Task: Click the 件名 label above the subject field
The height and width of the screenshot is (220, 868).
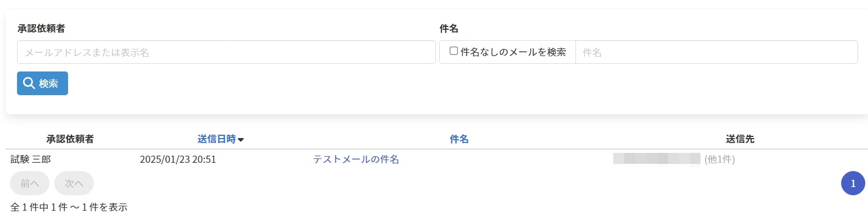Action: pos(449,29)
